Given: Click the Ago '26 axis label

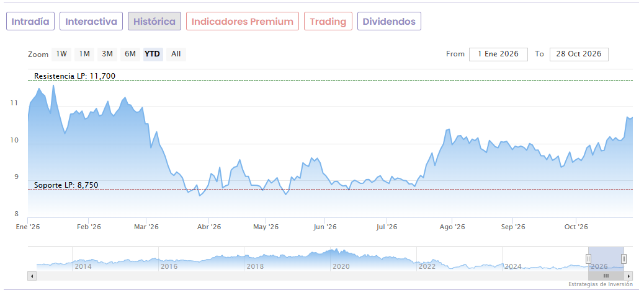Looking at the screenshot, I should coord(452,227).
